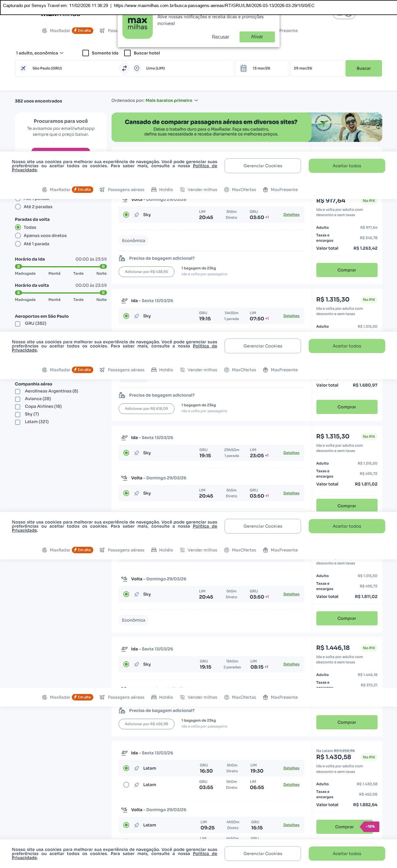Click the MaxMilhas logo in notification popup
Image resolution: width=397 pixels, height=868 pixels.
coord(137,26)
